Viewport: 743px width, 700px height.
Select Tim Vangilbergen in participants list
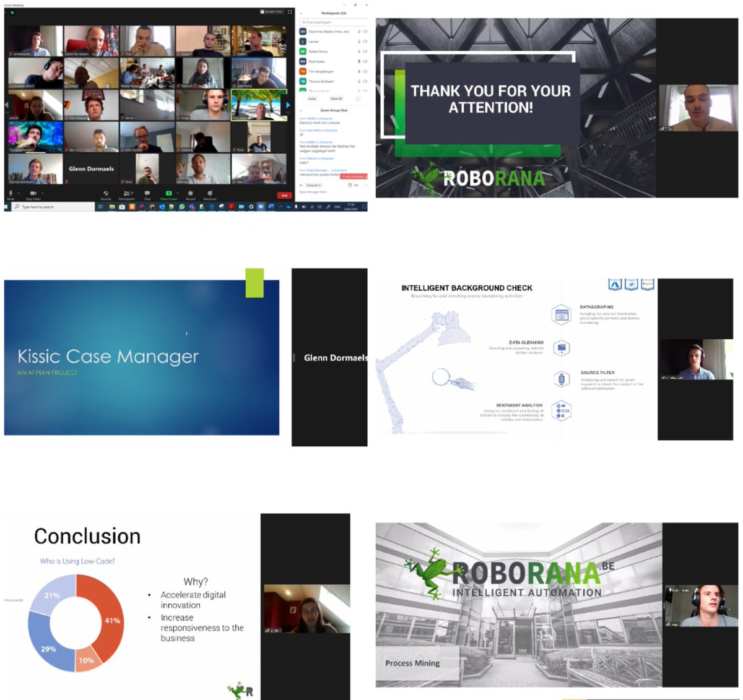pyautogui.click(x=334, y=71)
